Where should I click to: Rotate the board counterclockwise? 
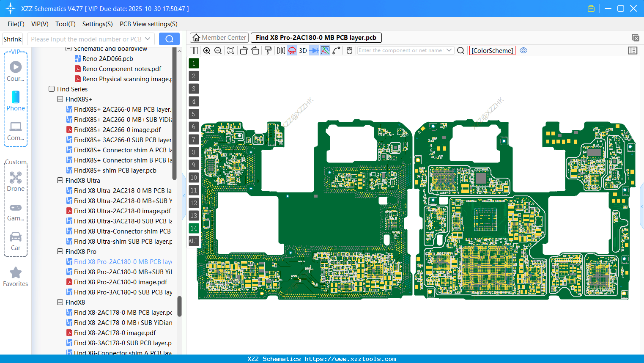pyautogui.click(x=244, y=50)
